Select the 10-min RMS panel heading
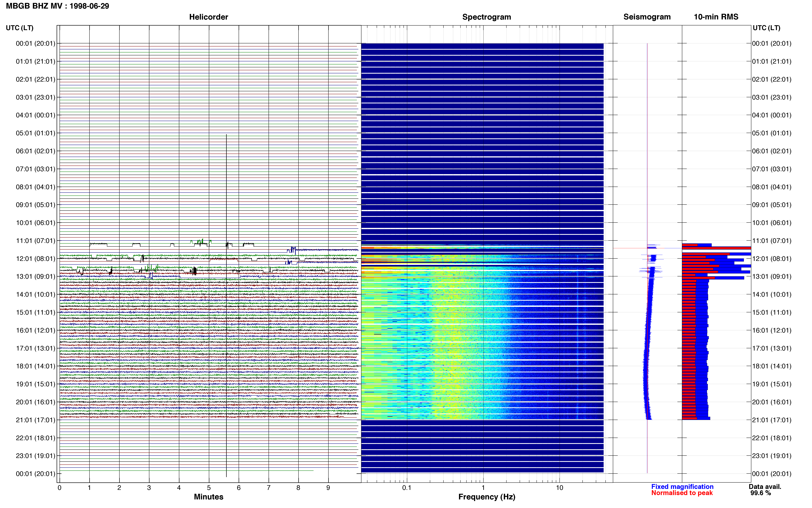This screenshot has width=812, height=508. click(x=716, y=17)
